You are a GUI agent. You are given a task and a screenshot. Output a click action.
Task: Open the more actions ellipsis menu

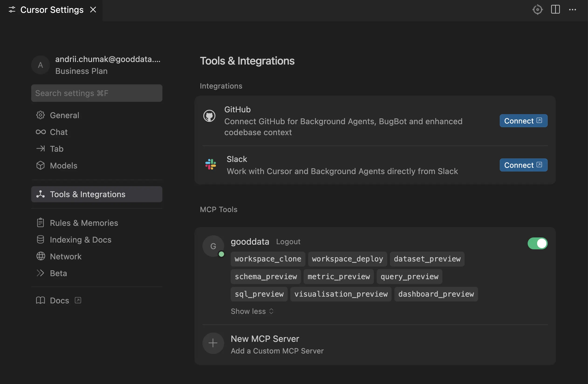coord(573,10)
